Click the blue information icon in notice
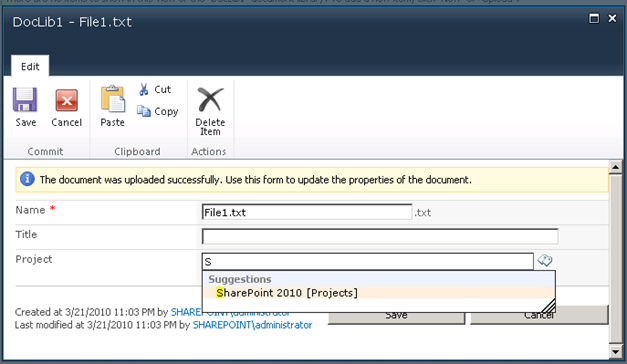 click(x=27, y=179)
